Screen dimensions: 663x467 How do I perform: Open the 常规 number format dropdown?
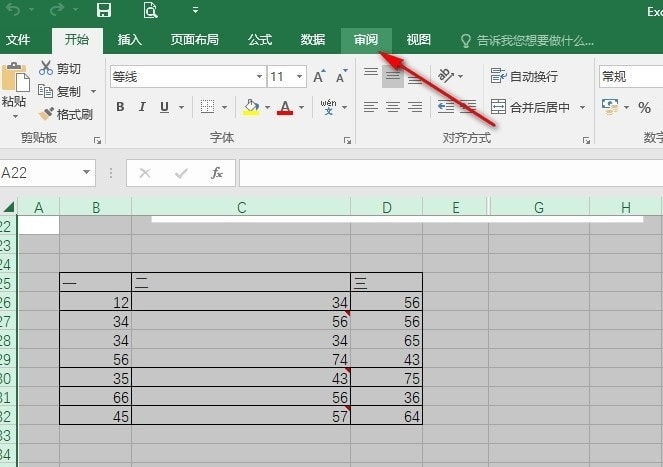pyautogui.click(x=631, y=77)
